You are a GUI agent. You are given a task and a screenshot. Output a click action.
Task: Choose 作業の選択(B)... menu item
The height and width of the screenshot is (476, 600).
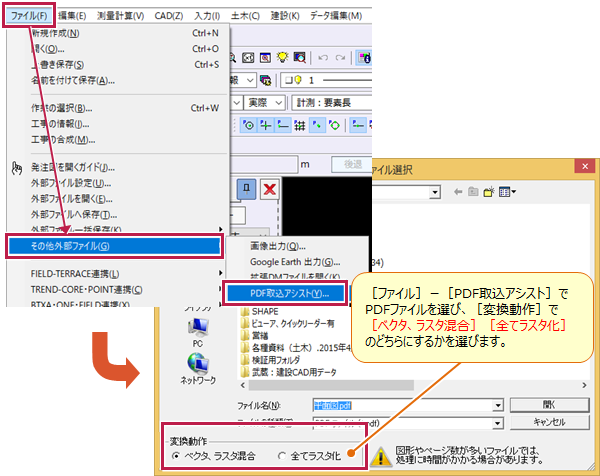126,108
